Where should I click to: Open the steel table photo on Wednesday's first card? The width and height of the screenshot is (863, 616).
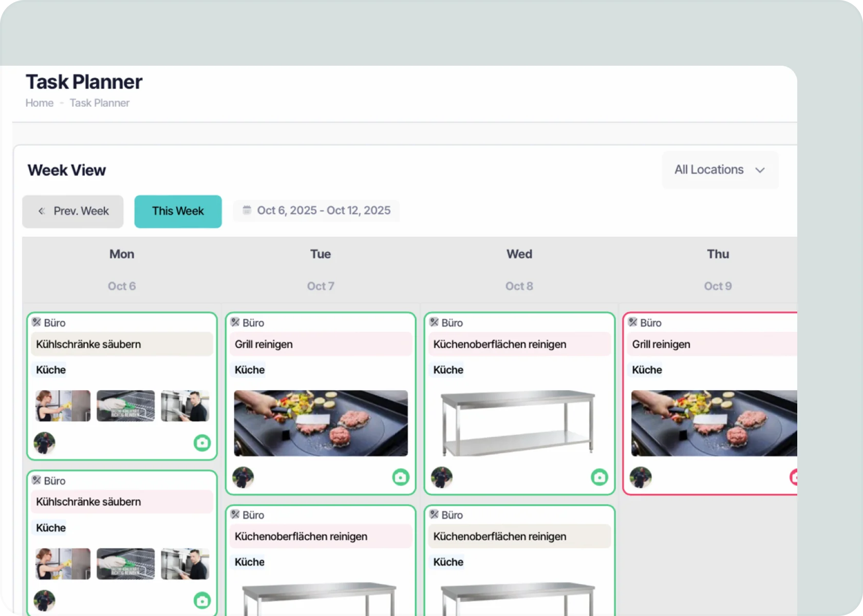(x=519, y=423)
